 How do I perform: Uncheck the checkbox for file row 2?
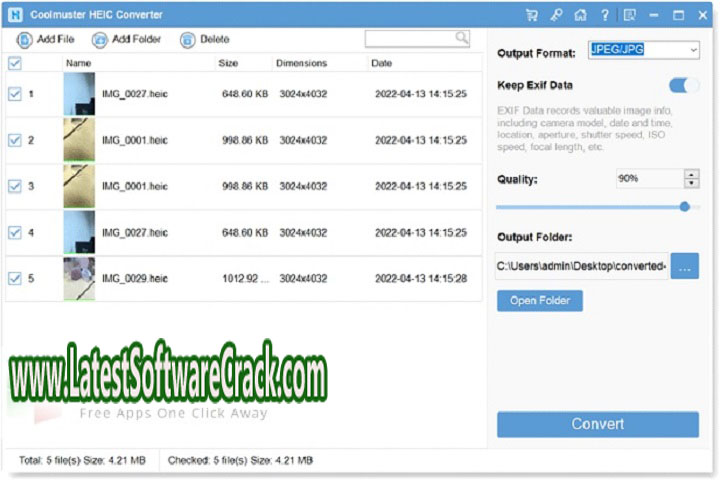pyautogui.click(x=15, y=140)
